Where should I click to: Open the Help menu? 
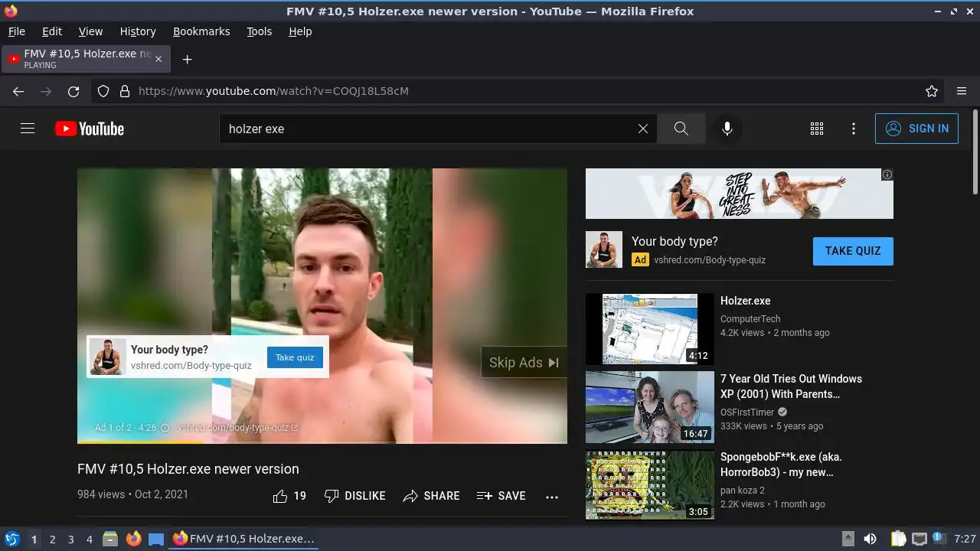tap(300, 31)
